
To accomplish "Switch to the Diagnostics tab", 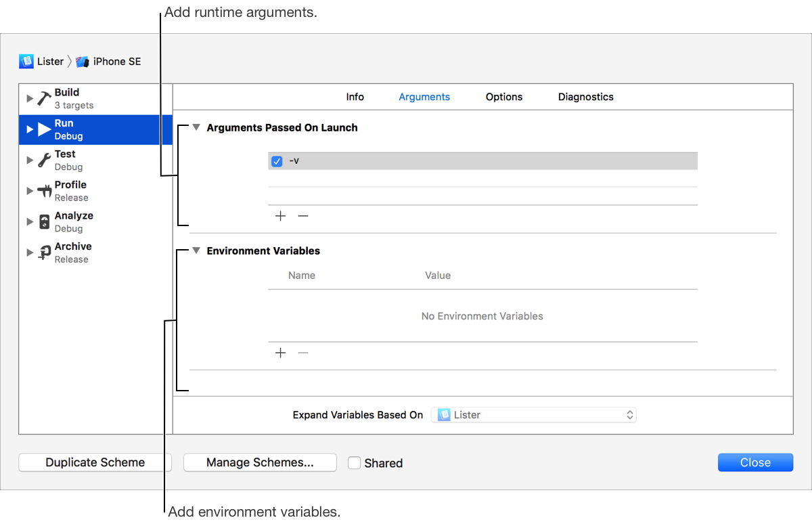I will point(586,97).
